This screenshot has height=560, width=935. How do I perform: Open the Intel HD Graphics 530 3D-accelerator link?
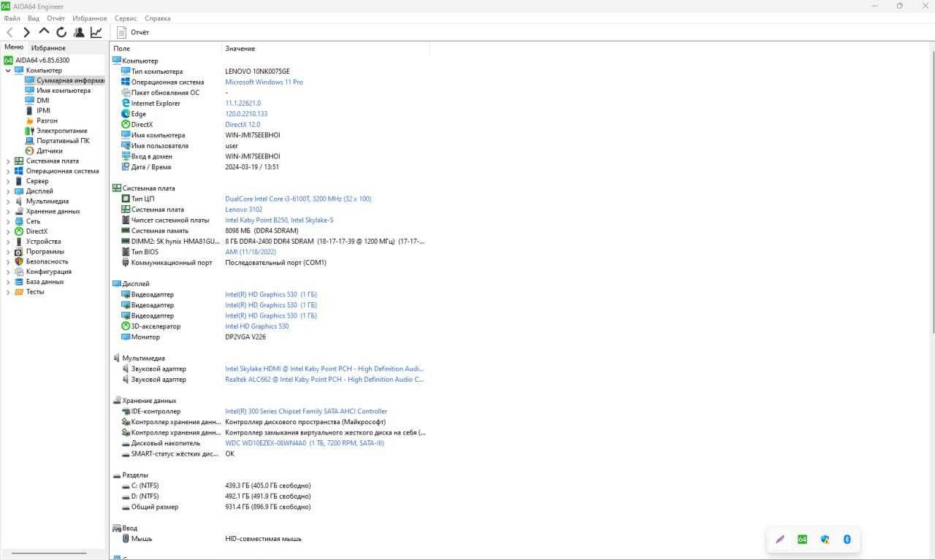[257, 326]
